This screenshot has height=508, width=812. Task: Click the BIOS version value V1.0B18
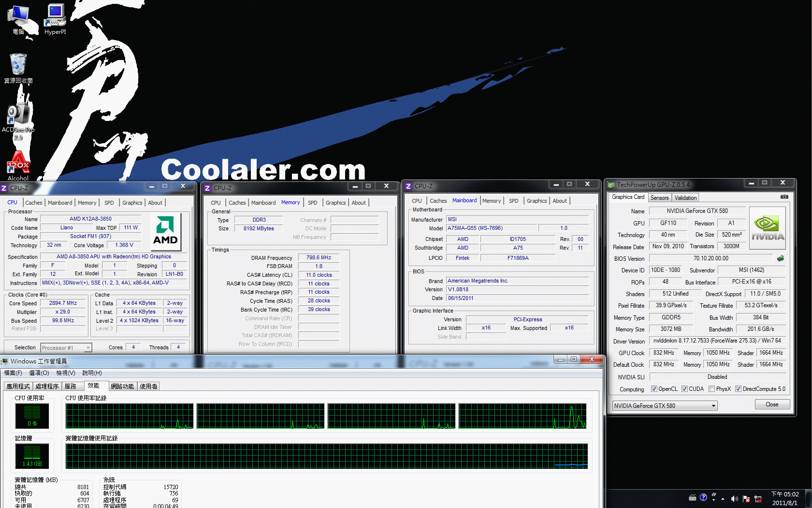pos(518,289)
